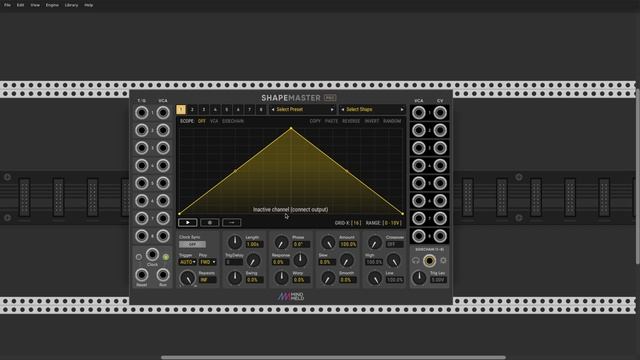This screenshot has width=640, height=360.
Task: Click the right VCA output jack for channel 1
Action: (418, 113)
